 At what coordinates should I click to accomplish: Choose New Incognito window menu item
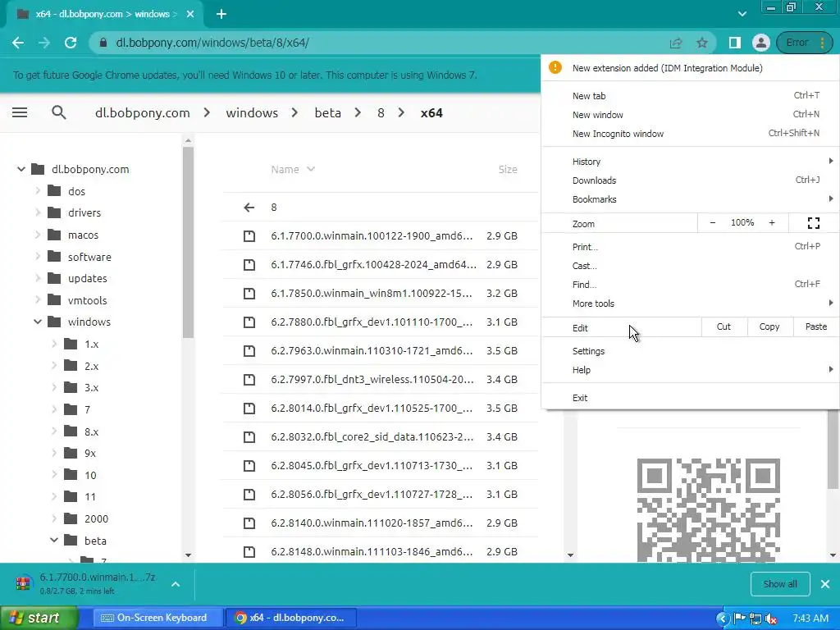(690, 134)
